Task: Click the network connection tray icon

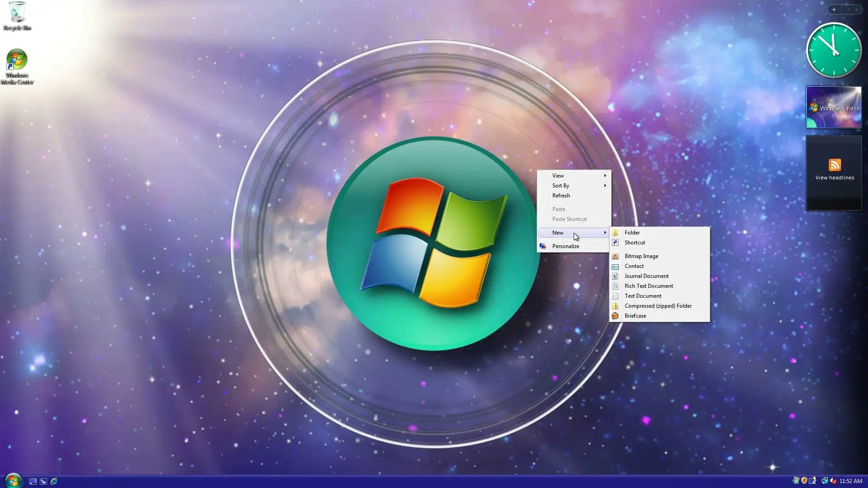Action: point(825,481)
